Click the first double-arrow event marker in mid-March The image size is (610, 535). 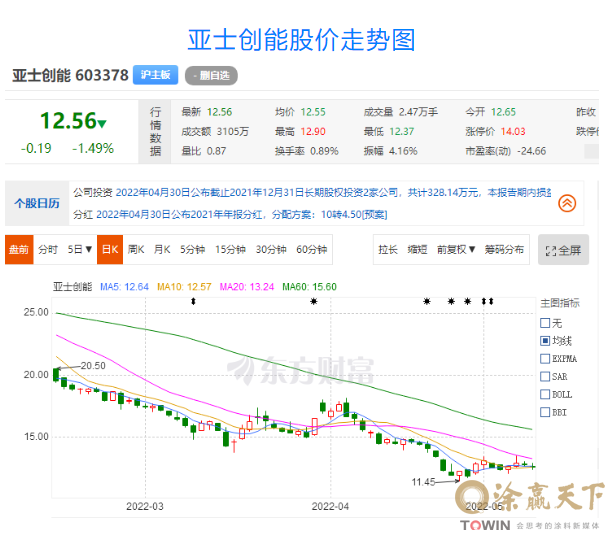[193, 301]
